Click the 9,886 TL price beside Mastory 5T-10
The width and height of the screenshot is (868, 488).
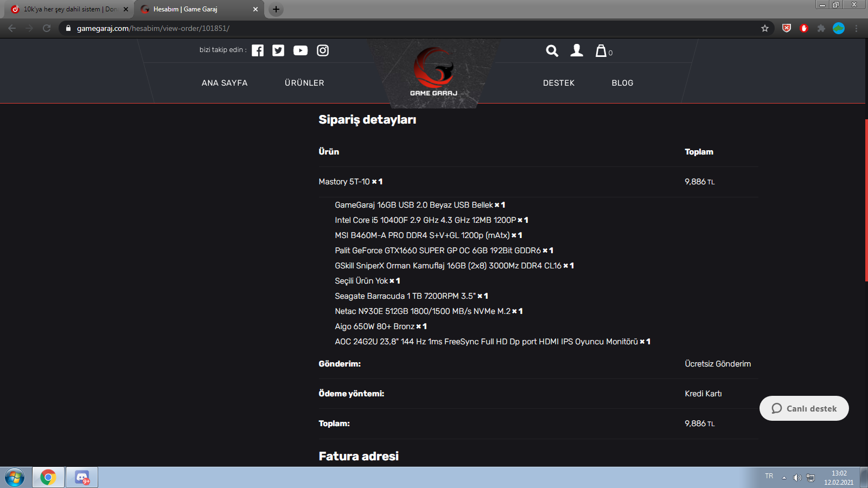tap(700, 182)
